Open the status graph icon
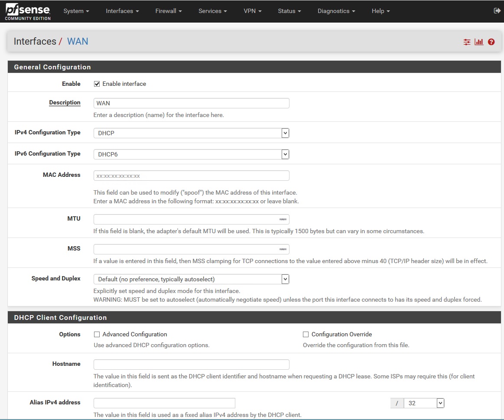504x420 pixels. (x=479, y=42)
